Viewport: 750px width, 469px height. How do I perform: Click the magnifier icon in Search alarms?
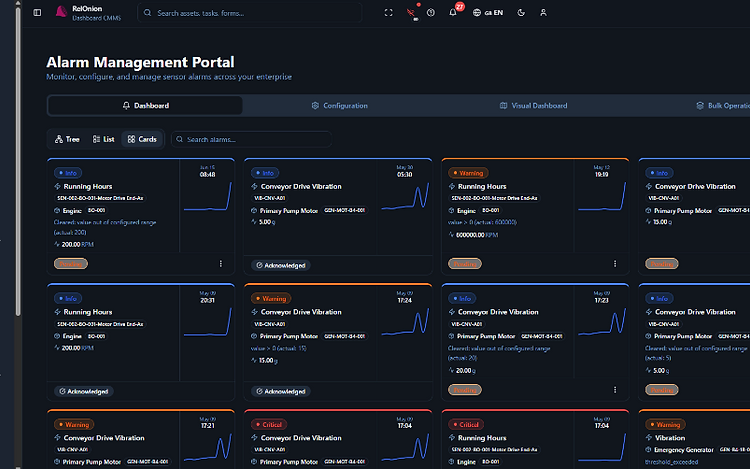click(179, 139)
